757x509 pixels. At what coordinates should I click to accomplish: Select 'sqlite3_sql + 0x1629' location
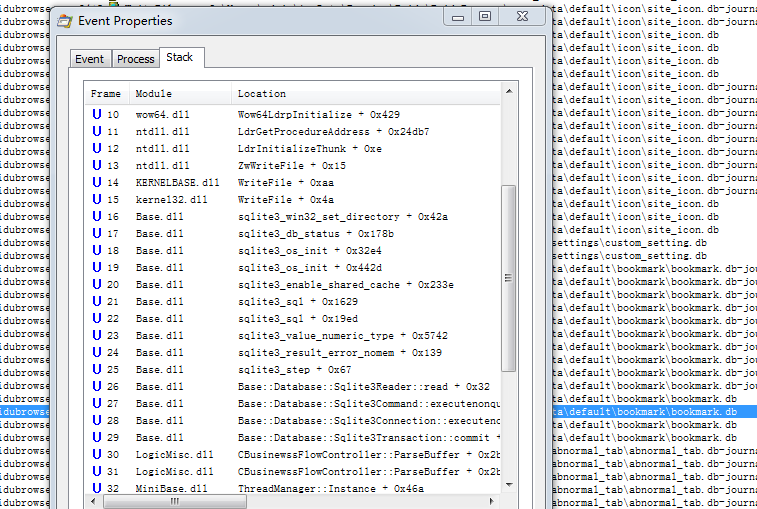click(x=297, y=301)
